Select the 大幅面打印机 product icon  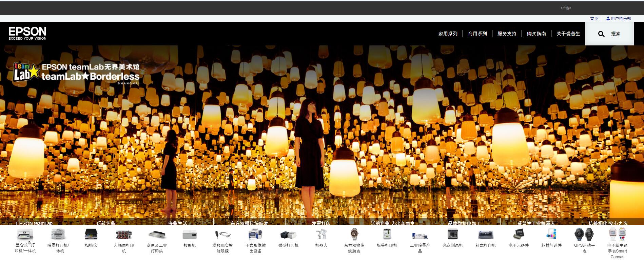coord(124,234)
